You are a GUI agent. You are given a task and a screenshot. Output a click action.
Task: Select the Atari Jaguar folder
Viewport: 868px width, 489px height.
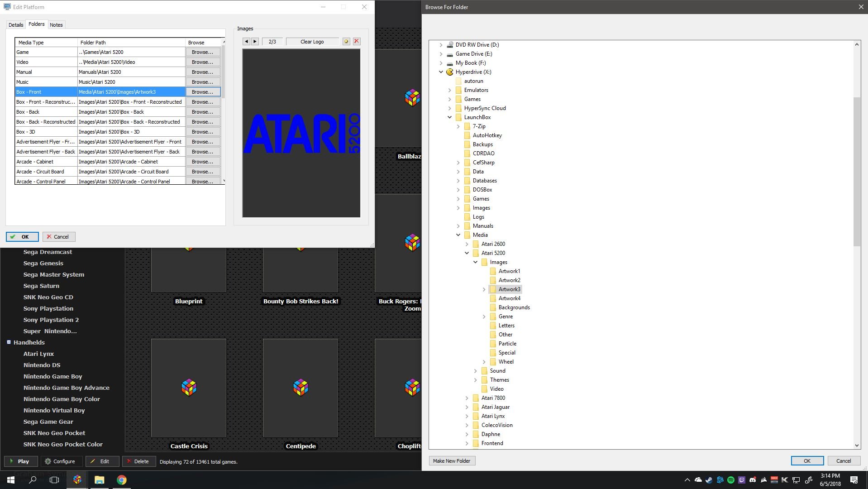pos(495,407)
